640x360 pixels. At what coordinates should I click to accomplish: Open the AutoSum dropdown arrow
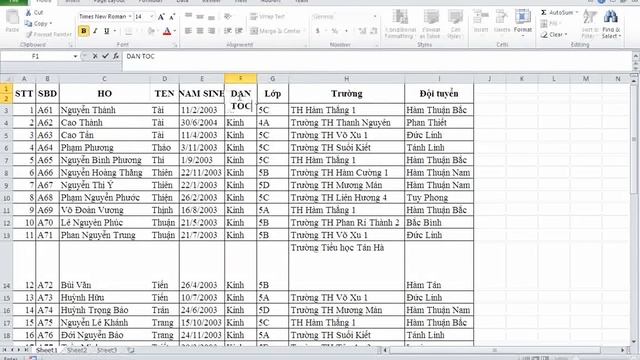[577, 13]
